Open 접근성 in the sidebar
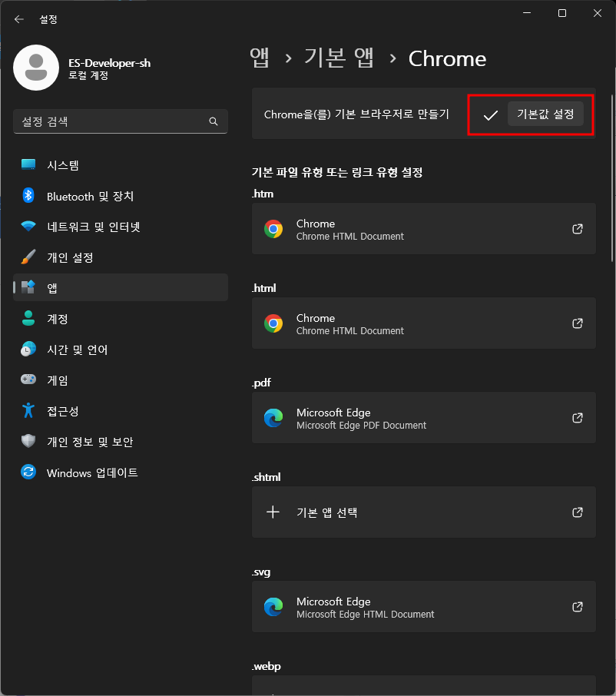 coord(121,410)
